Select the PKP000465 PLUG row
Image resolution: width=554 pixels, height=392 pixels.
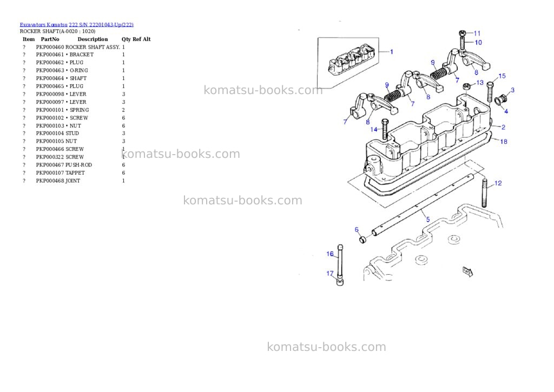[74, 86]
